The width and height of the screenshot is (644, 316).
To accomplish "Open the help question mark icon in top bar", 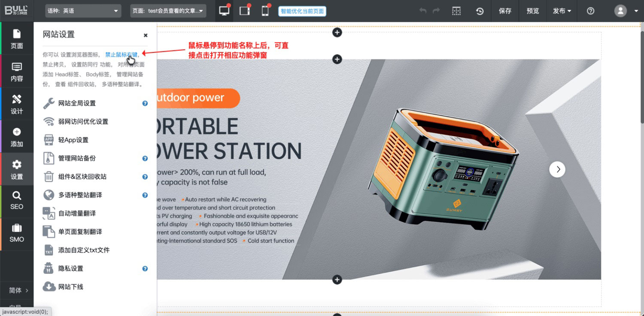I will coord(590,11).
